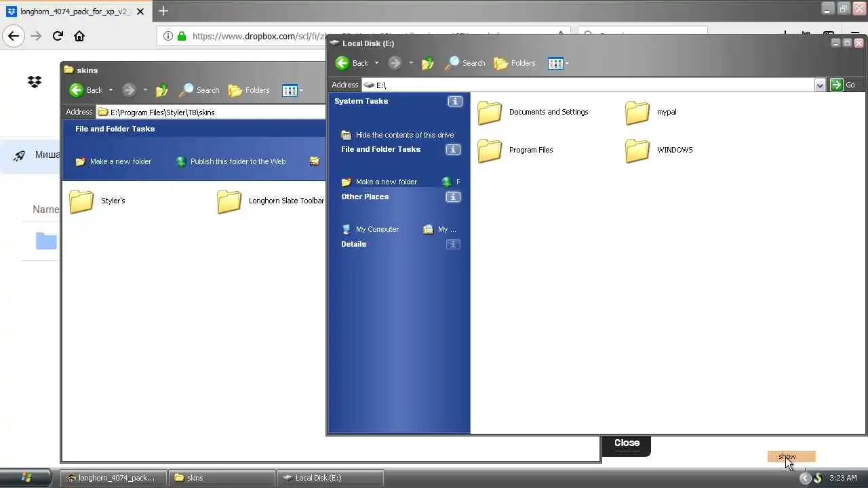This screenshot has width=868, height=488.
Task: Switch to longhorn_4074_pack taskbar button
Action: click(113, 478)
